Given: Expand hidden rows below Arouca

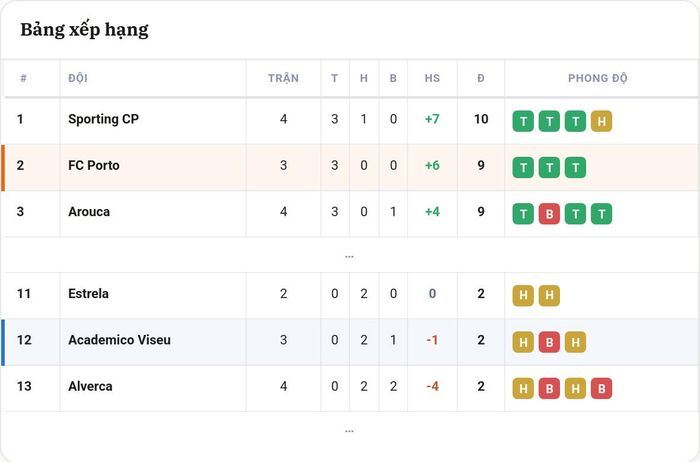Looking at the screenshot, I should 349,256.
